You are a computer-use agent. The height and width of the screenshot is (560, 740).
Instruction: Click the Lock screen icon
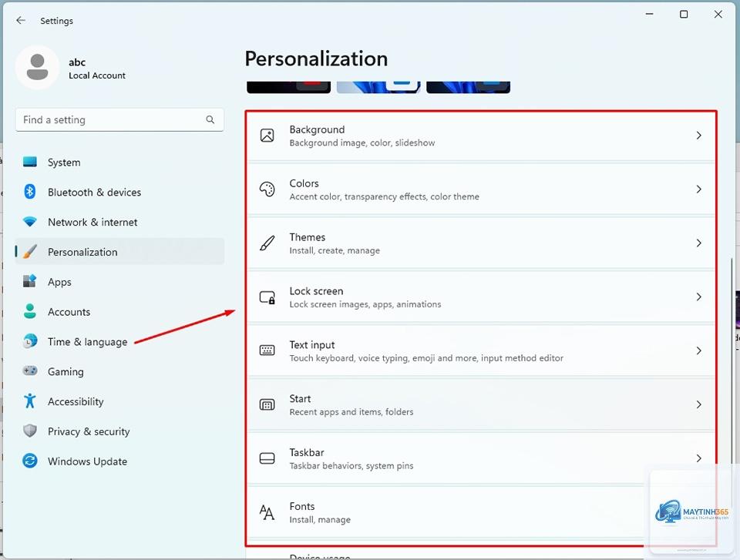pyautogui.click(x=267, y=297)
